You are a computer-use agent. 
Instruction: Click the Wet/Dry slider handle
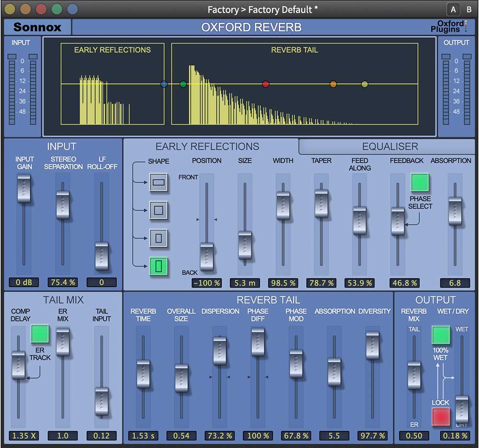pos(462,410)
